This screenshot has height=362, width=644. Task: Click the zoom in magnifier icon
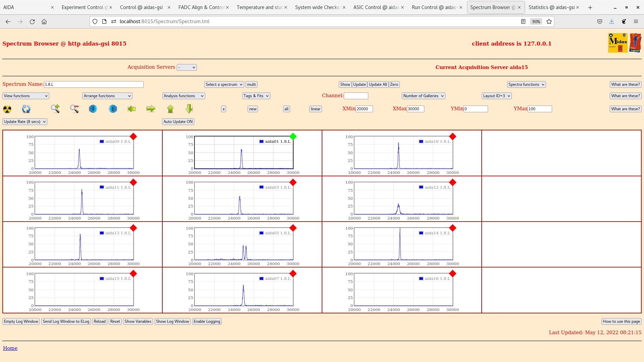(x=55, y=109)
